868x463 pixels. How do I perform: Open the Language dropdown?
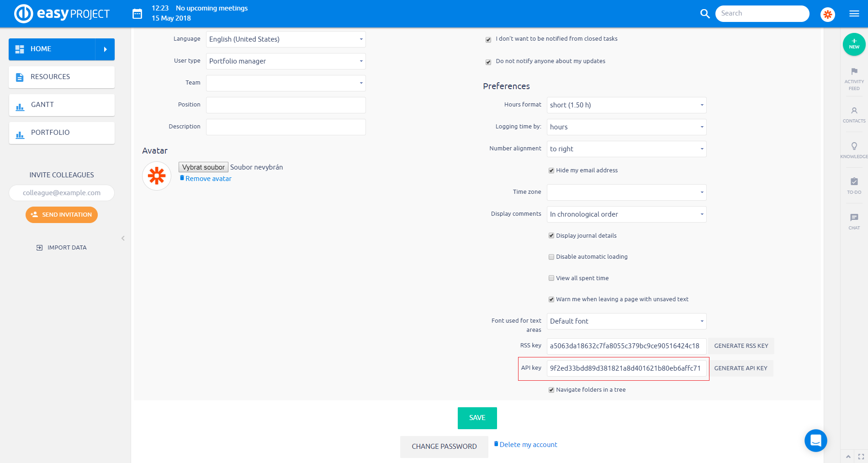coord(286,39)
